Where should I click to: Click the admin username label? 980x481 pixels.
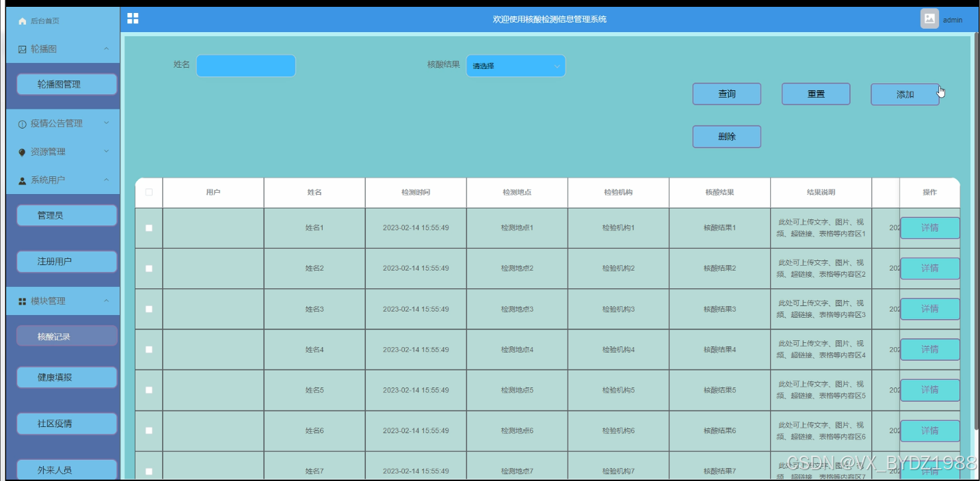(x=953, y=20)
